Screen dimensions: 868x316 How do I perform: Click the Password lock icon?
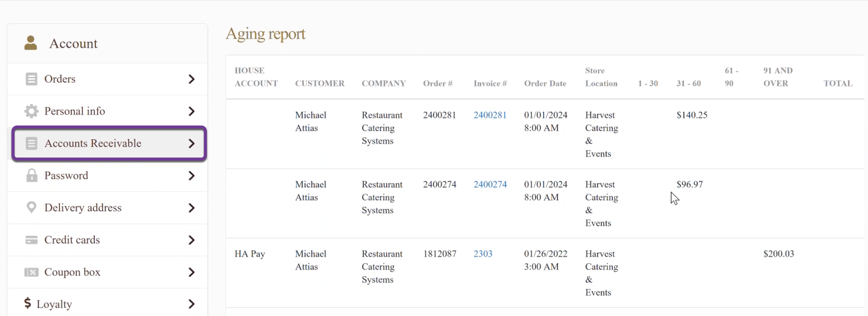tap(32, 175)
